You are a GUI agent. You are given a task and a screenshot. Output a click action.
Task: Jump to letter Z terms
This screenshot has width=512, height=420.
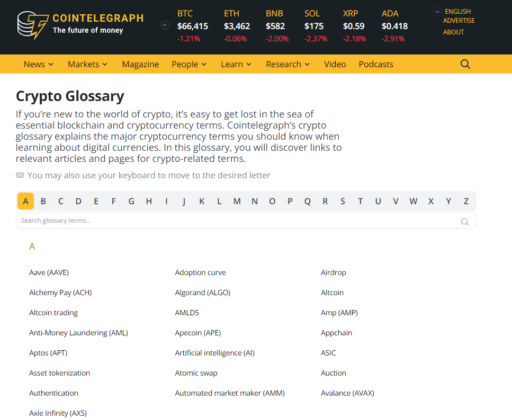click(x=466, y=201)
